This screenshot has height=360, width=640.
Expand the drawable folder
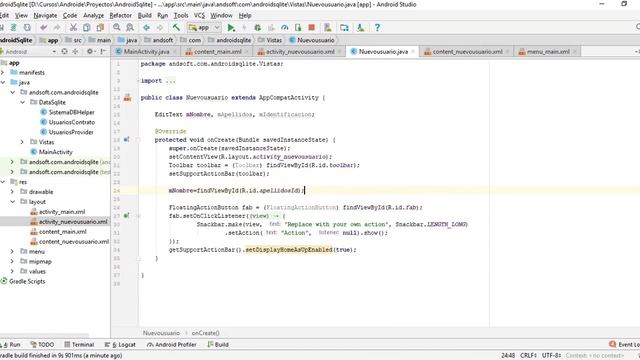12,191
